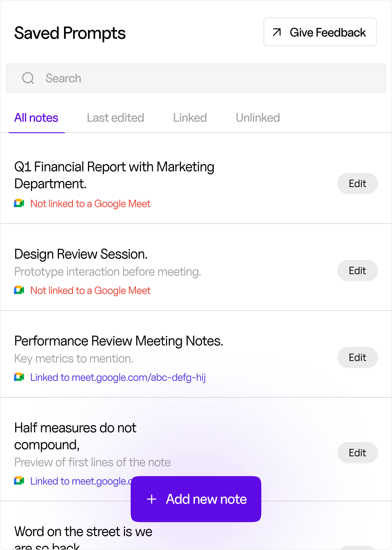Click the Google Meet icon on red unlinked warning
The image size is (392, 550).
(x=19, y=204)
